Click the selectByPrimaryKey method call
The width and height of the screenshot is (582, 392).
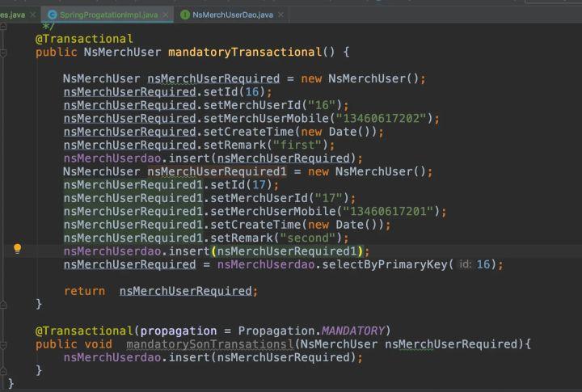click(388, 264)
